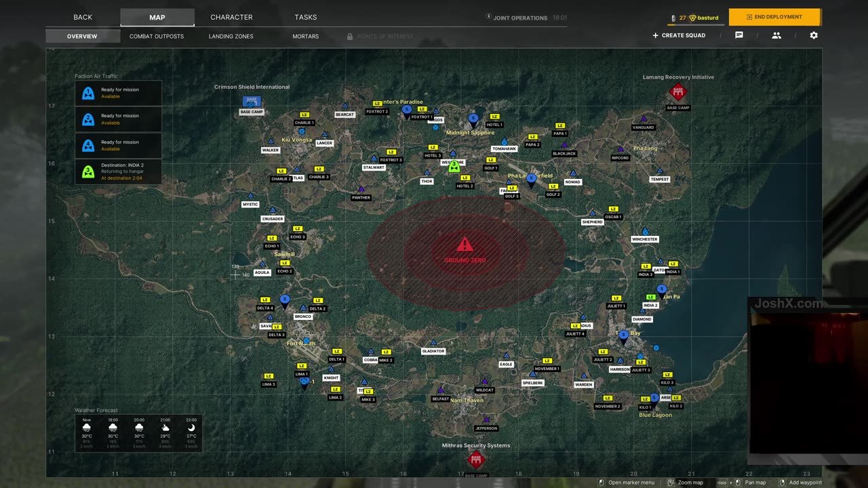Open the settings gear icon
This screenshot has height=488, width=868.
[x=814, y=35]
